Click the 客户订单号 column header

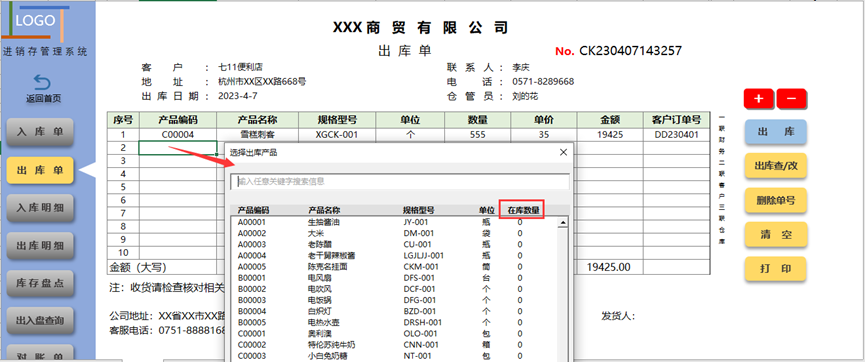(676, 120)
